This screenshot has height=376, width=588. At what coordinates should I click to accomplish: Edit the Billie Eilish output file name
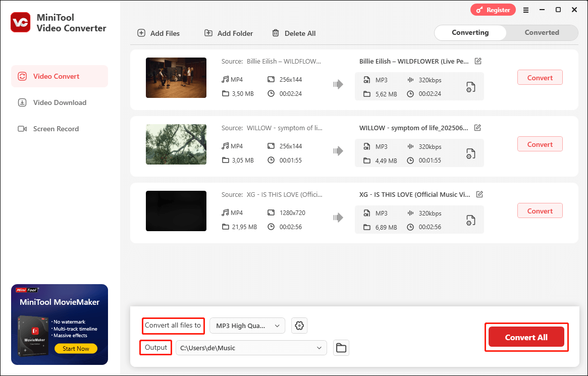pos(478,61)
